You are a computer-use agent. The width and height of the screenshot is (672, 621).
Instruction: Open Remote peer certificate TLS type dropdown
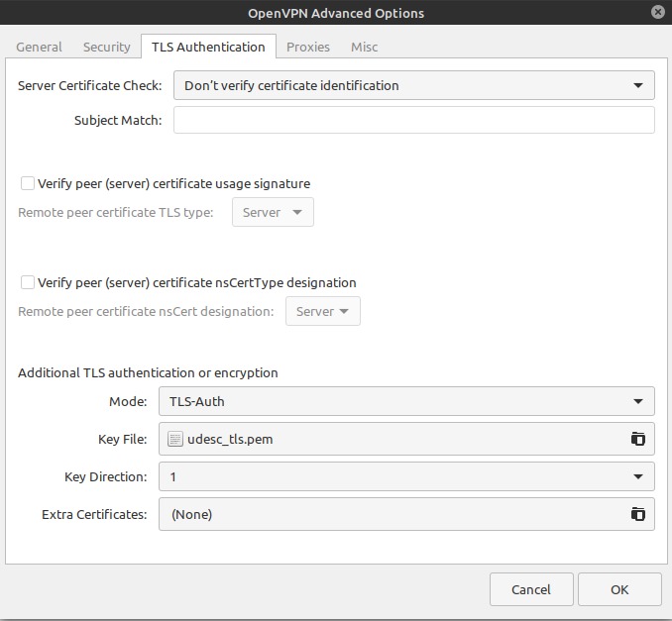(x=273, y=212)
